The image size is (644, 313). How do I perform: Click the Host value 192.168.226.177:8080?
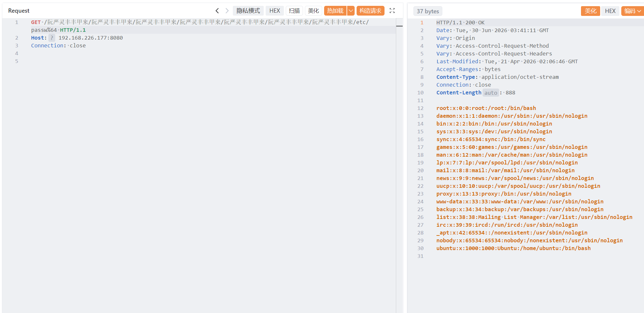pyautogui.click(x=91, y=38)
